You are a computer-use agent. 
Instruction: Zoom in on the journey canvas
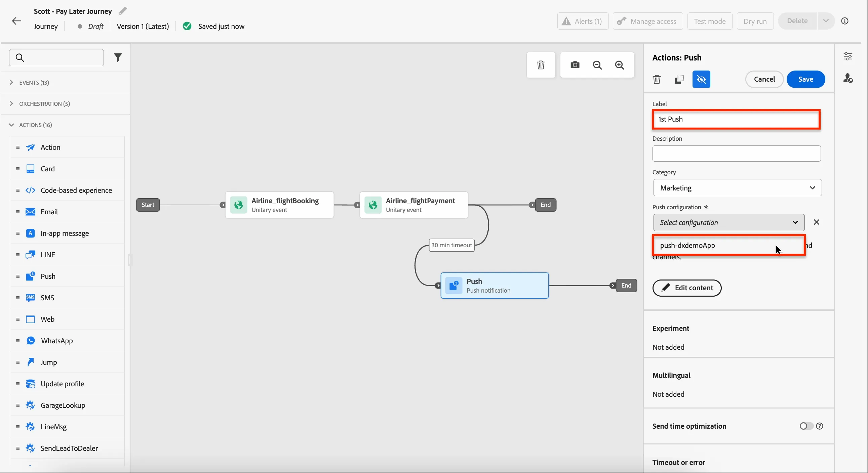click(619, 64)
